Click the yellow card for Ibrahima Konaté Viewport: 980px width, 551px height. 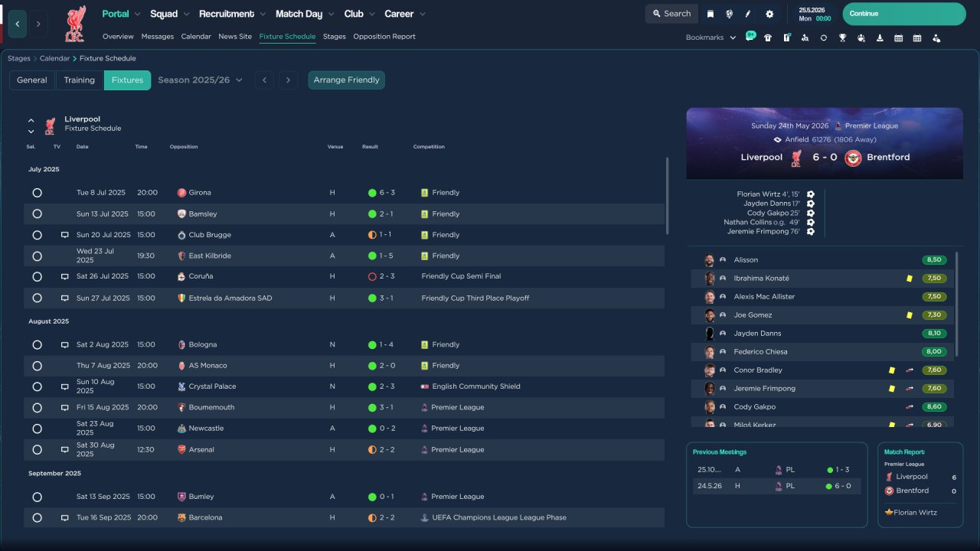pos(909,279)
